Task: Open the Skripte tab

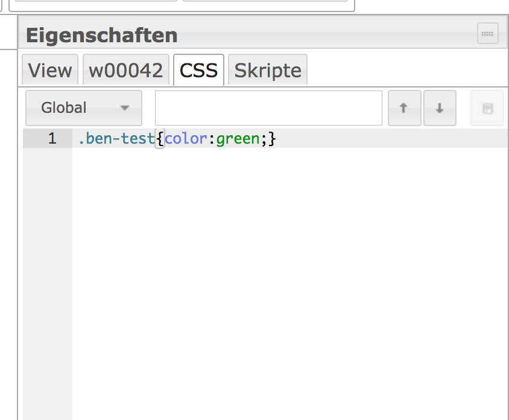Action: tap(267, 71)
